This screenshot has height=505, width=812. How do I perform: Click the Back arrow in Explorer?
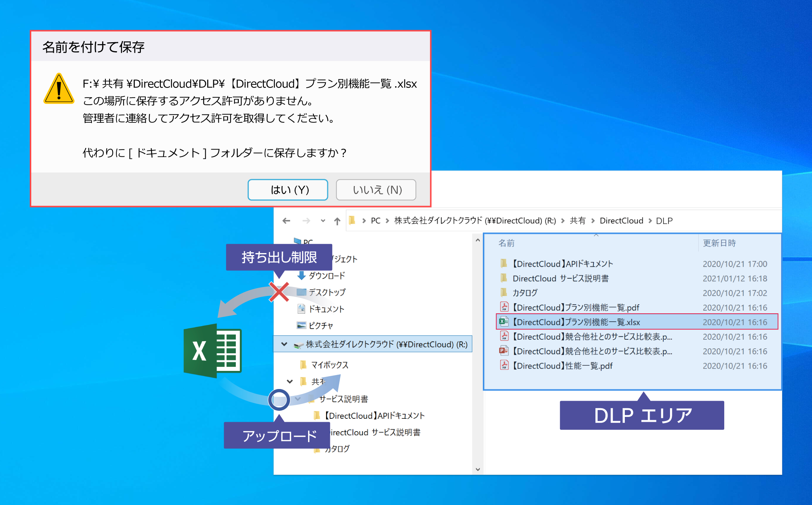coord(286,221)
